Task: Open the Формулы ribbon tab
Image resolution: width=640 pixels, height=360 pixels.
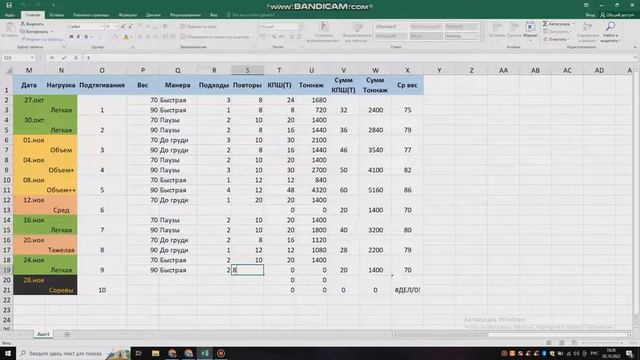Action: (x=127, y=15)
